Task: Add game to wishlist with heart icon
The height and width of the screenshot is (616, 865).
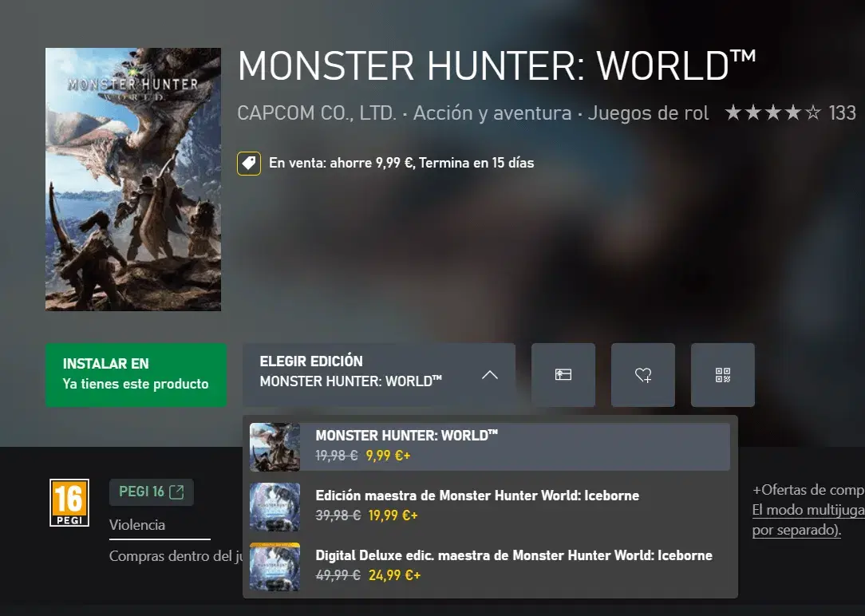Action: (x=642, y=375)
